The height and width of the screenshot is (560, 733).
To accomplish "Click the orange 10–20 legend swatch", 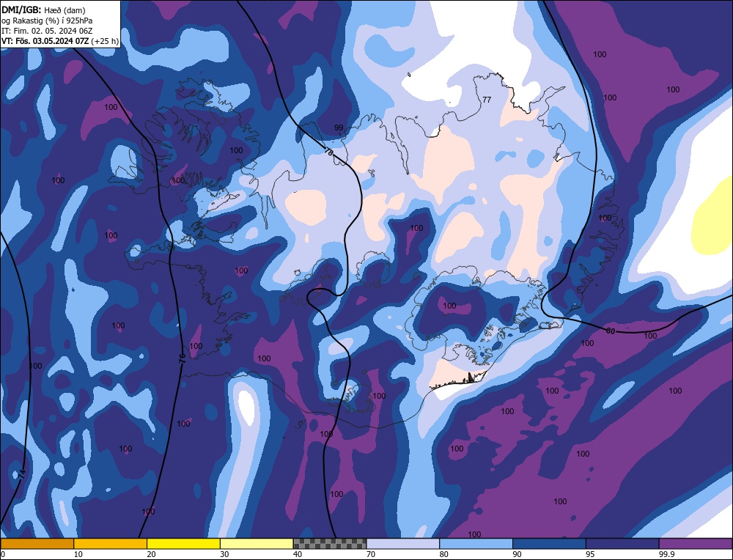I will click(111, 543).
